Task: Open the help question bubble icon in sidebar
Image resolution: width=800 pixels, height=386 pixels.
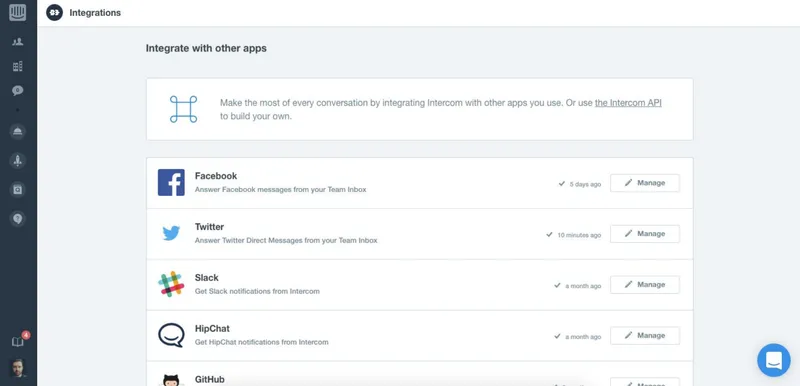Action: [18, 219]
